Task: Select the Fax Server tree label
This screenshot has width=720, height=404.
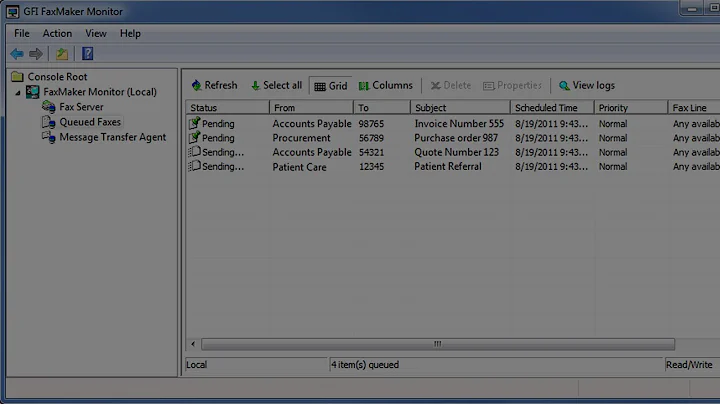Action: (x=81, y=107)
